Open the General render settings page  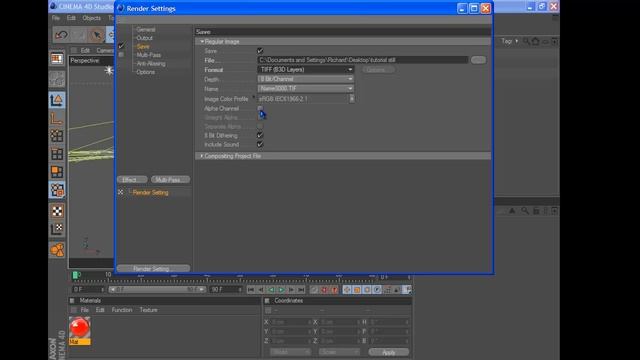click(x=146, y=29)
